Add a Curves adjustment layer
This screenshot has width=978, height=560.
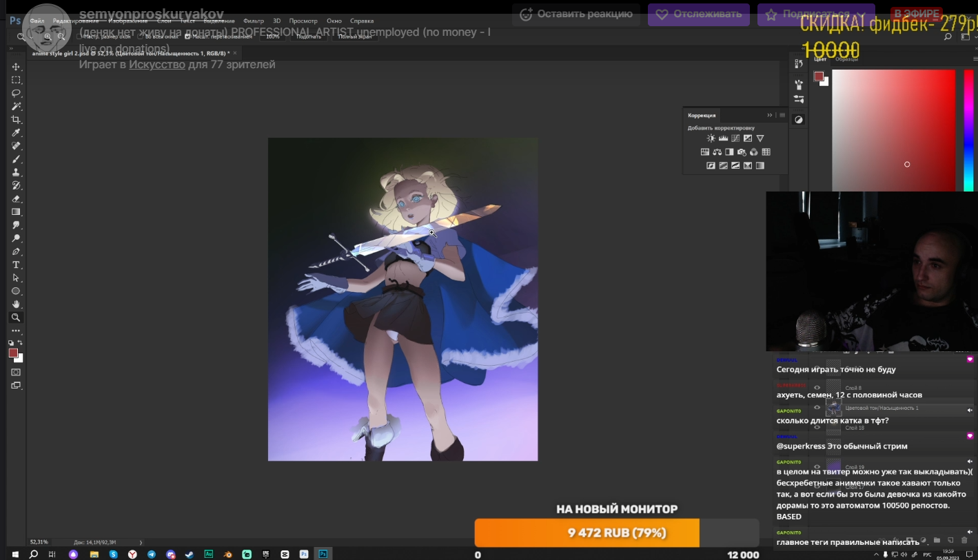[735, 138]
